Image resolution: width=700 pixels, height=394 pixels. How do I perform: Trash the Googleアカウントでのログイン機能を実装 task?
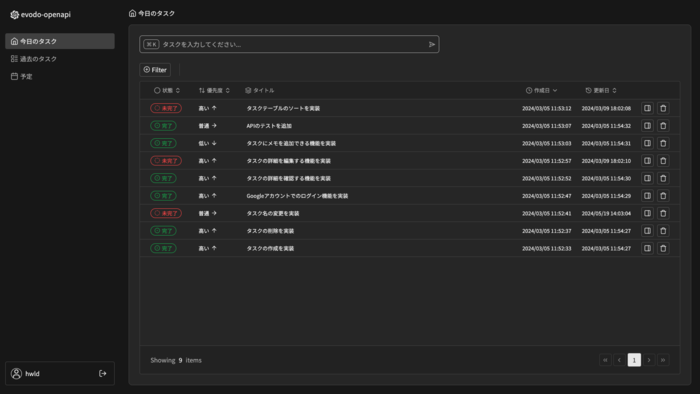coord(663,195)
